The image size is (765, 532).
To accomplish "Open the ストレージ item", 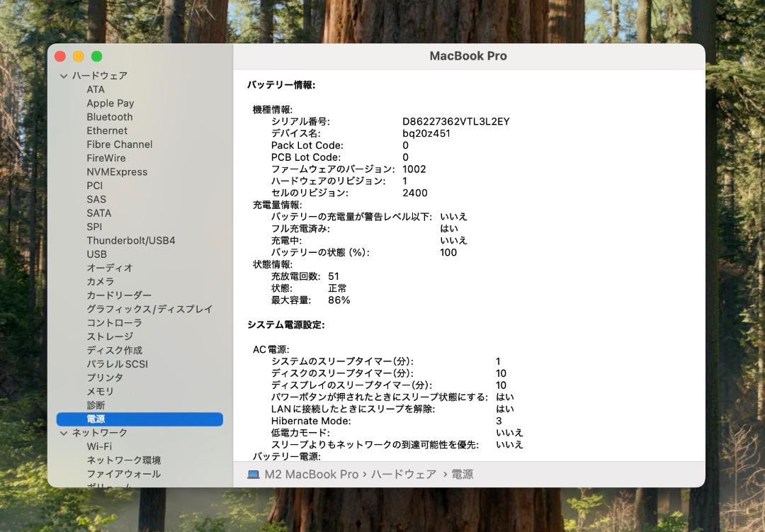I will click(110, 336).
